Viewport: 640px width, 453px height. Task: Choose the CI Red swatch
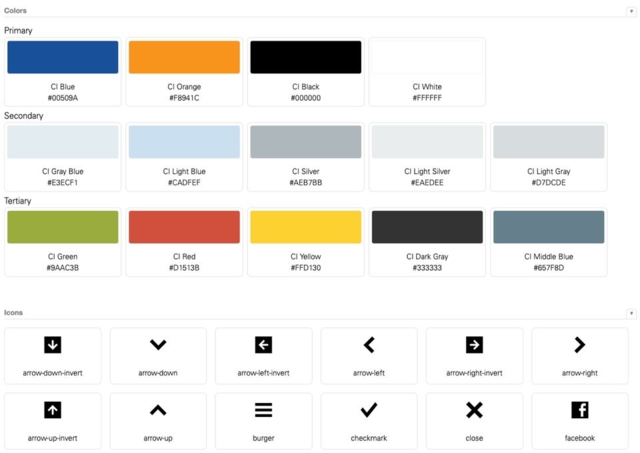[184, 227]
